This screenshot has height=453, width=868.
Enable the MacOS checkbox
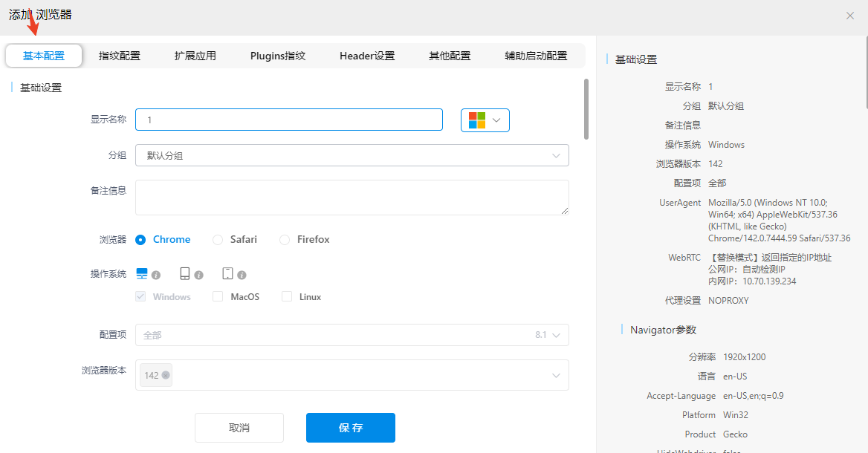[218, 297]
